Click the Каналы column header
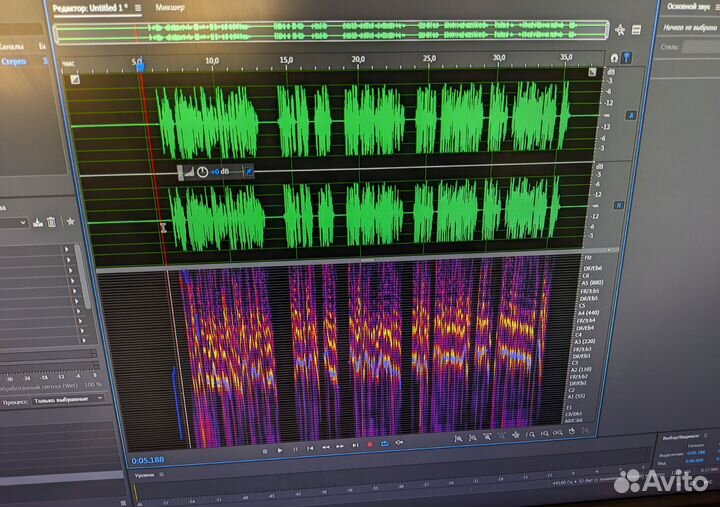 pos(11,46)
